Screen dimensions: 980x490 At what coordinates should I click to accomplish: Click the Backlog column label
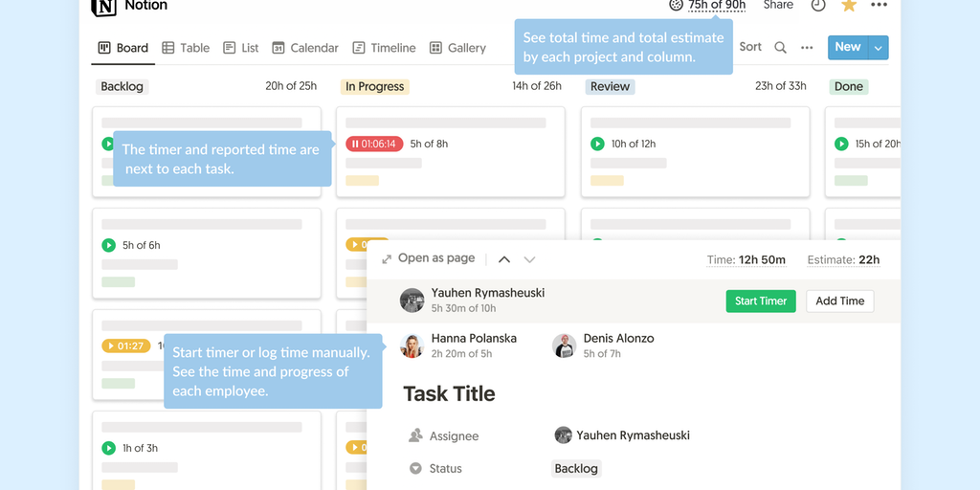(x=122, y=87)
